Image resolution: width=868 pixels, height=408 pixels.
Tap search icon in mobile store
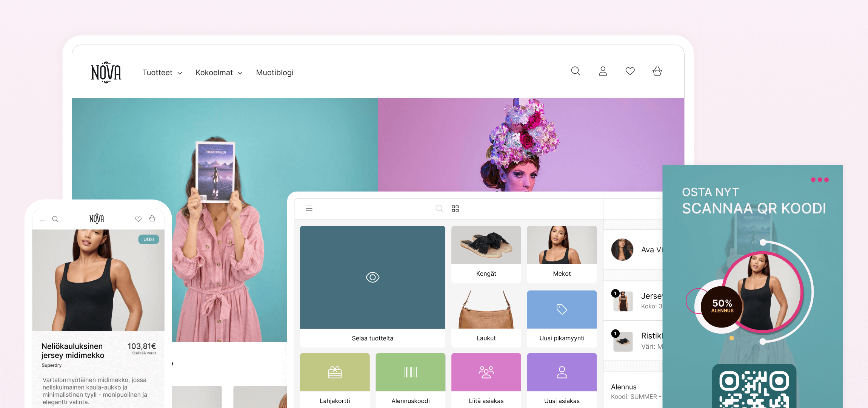55,219
